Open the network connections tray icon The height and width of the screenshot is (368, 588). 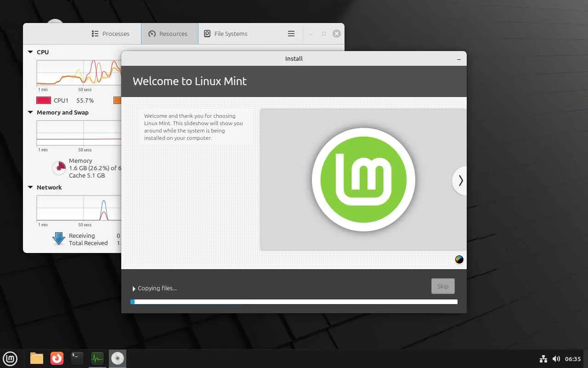click(543, 359)
